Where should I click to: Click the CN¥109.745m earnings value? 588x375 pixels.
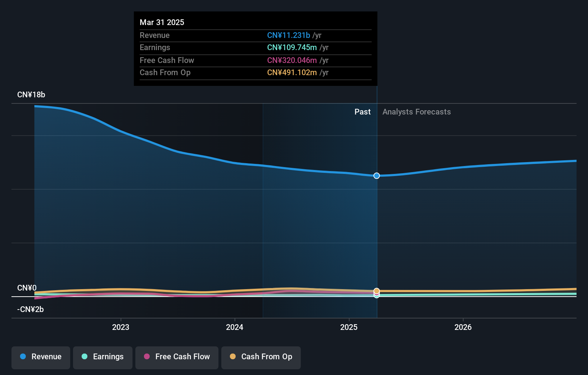pos(292,47)
